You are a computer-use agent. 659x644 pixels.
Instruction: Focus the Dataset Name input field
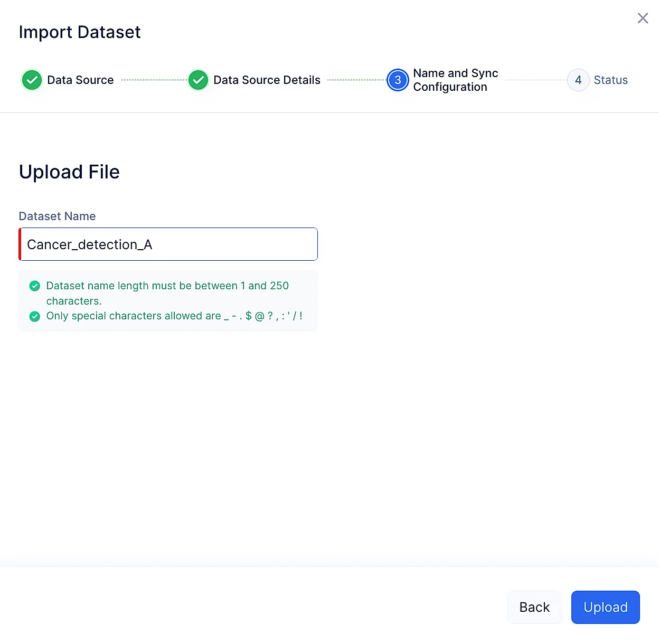tap(169, 244)
